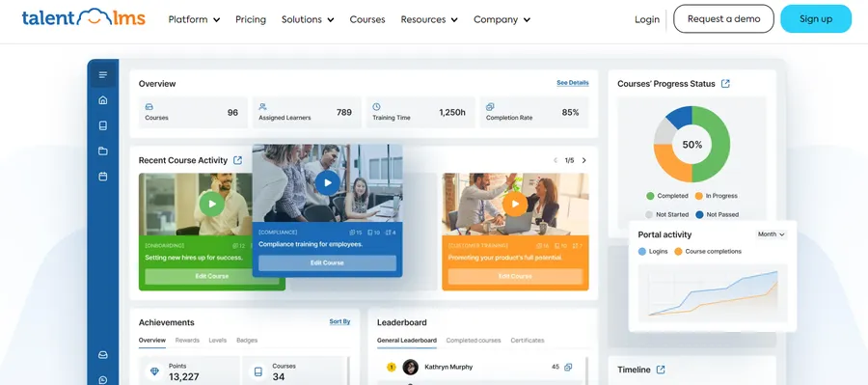Click the Sign up button
The height and width of the screenshot is (385, 868).
tap(816, 19)
